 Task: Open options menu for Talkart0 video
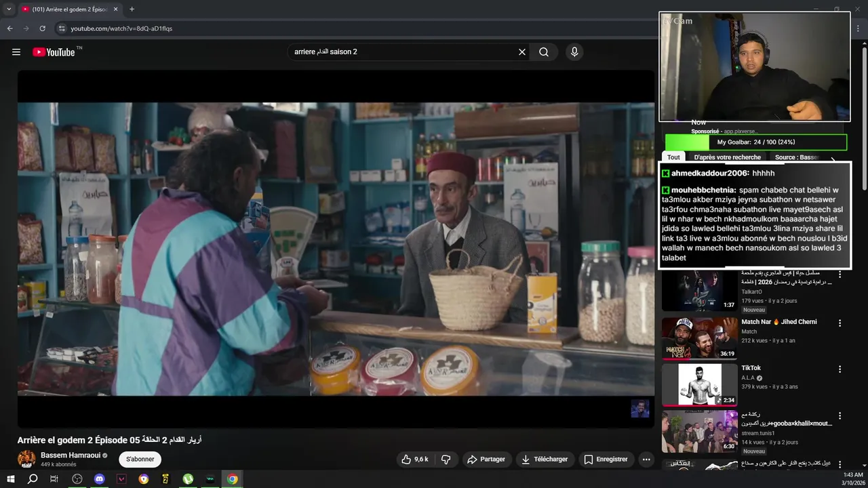(x=840, y=274)
